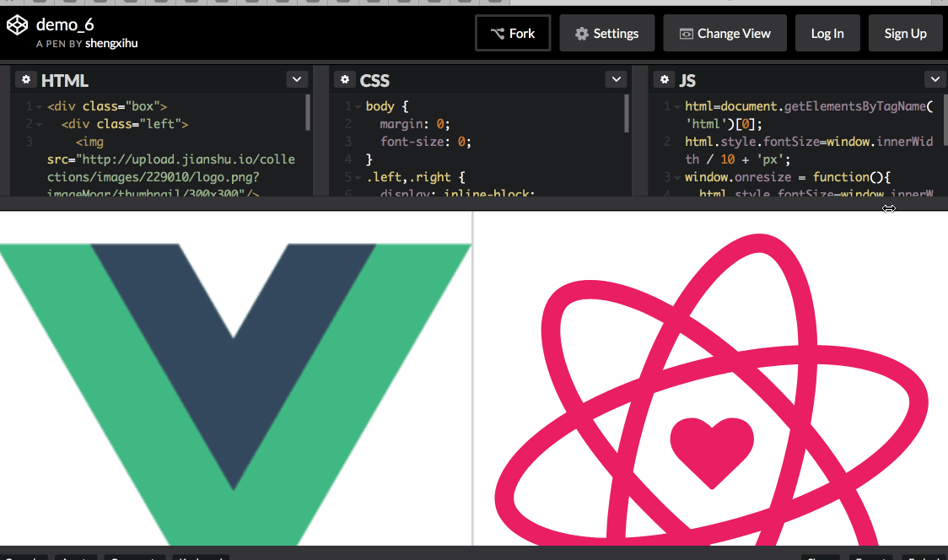Click the pink React heart logo image
The height and width of the screenshot is (560, 948).
click(711, 390)
